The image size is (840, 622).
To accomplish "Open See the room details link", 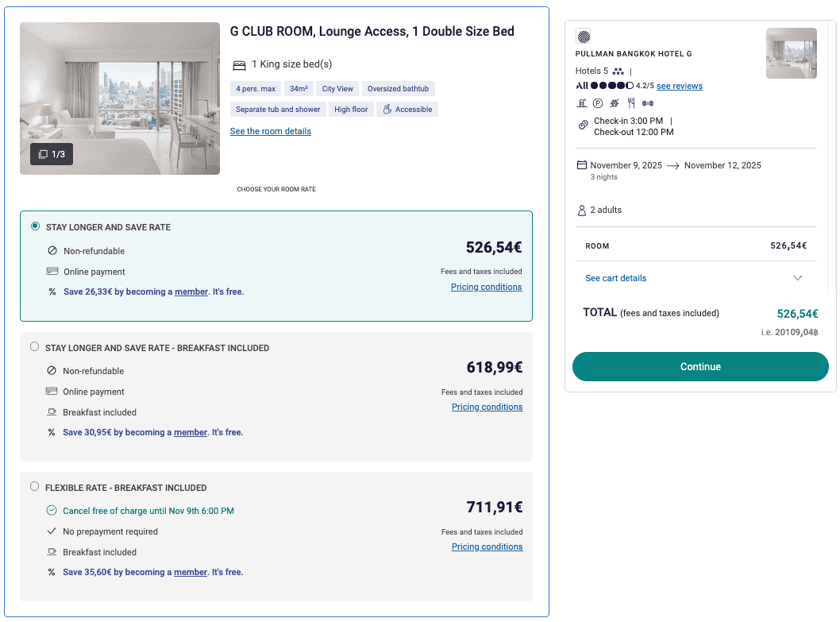I will (x=270, y=131).
